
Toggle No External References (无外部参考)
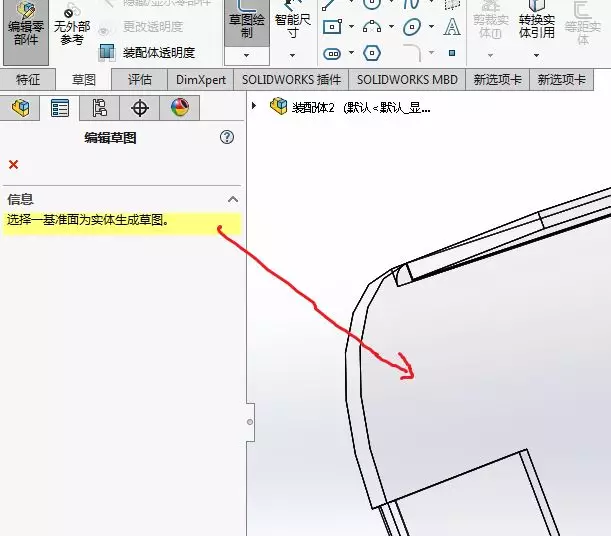[x=71, y=27]
